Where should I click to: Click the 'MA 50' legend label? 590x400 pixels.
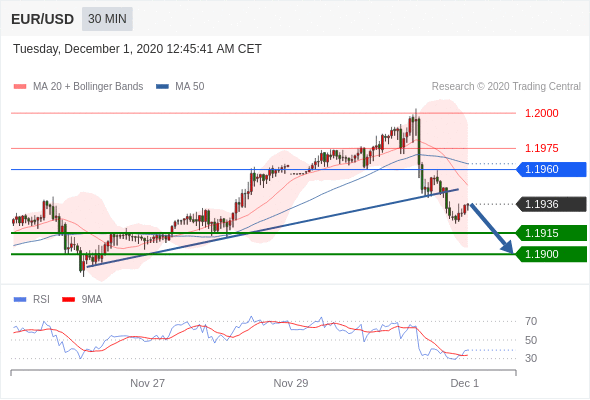coord(190,87)
